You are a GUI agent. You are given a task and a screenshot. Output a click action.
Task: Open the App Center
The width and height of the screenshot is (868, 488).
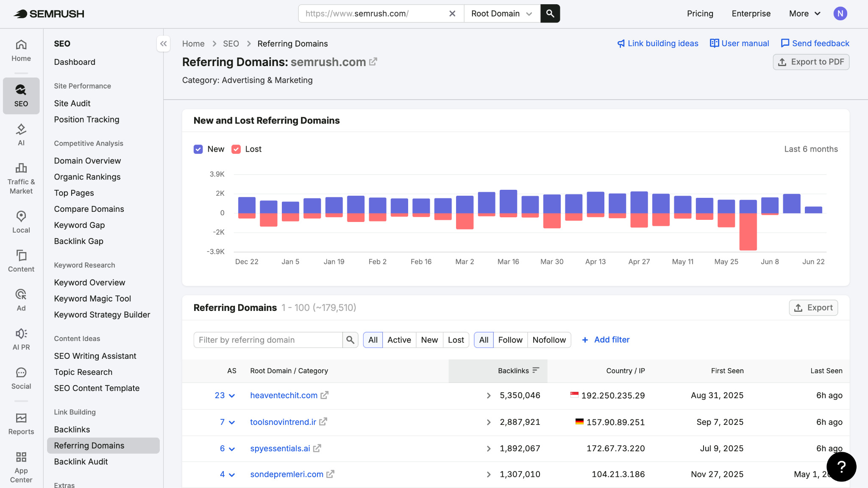[21, 467]
